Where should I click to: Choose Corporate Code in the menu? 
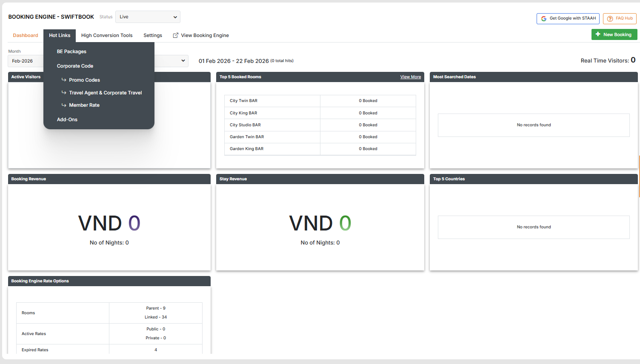(75, 66)
